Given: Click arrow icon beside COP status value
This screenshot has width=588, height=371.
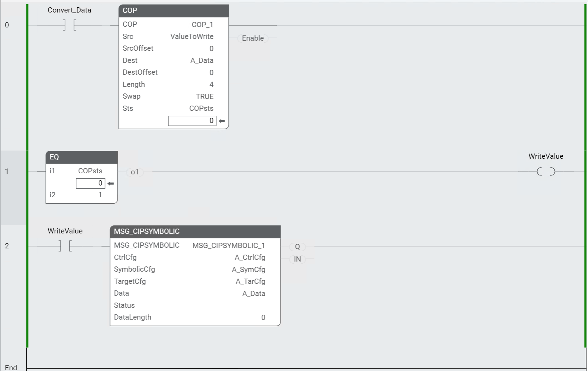Looking at the screenshot, I should (222, 121).
